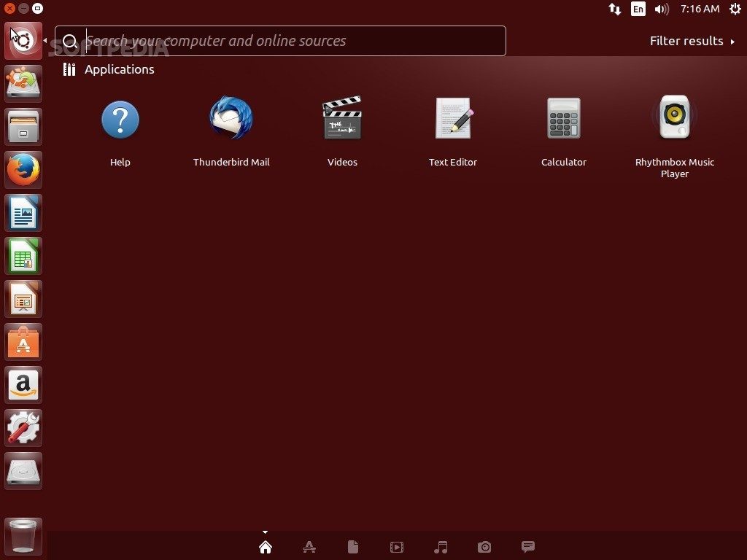Switch to the Photos lens

point(484,547)
